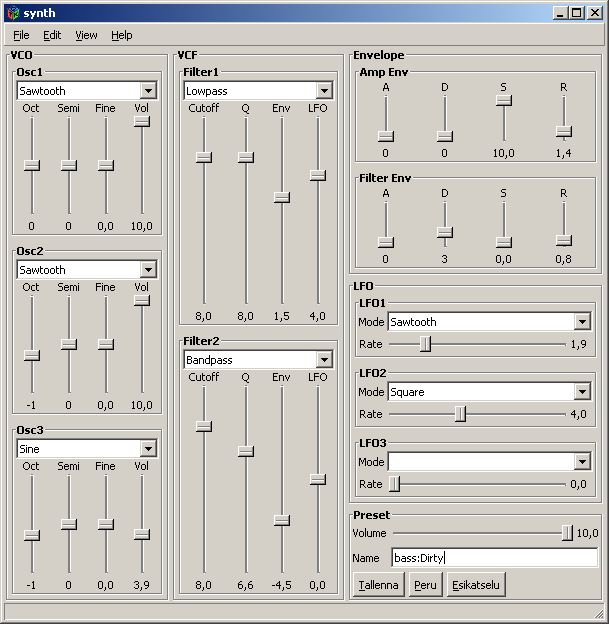Click the Tallenna button
The width and height of the screenshot is (609, 624).
(379, 585)
